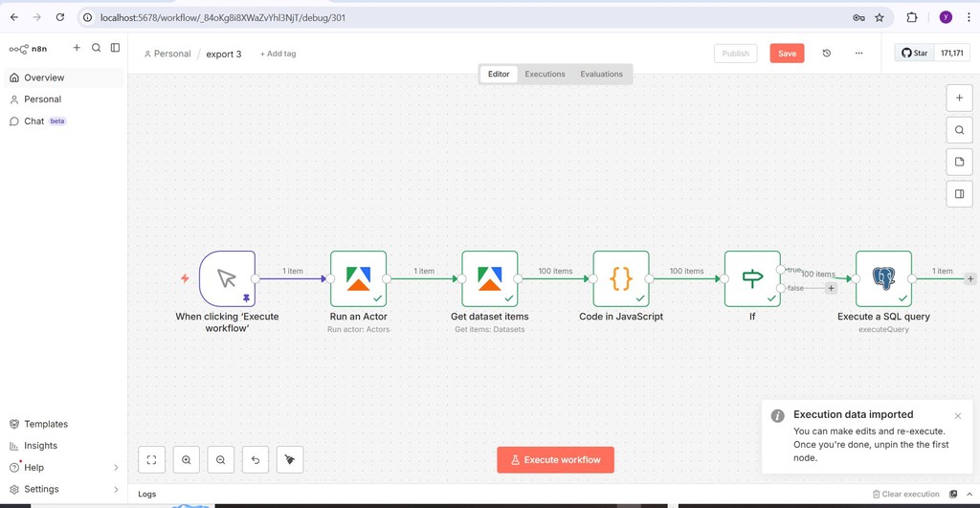Expand the Help submenu
Image resolution: width=980 pixels, height=508 pixels.
116,468
